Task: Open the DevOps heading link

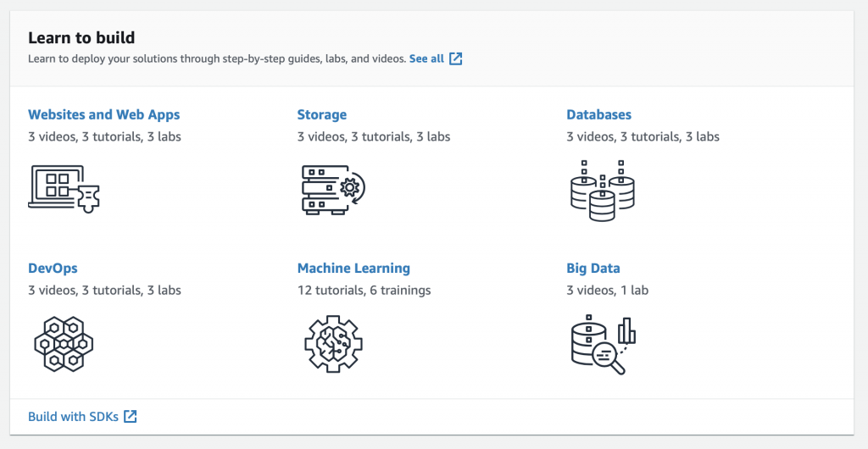Action: (x=53, y=269)
